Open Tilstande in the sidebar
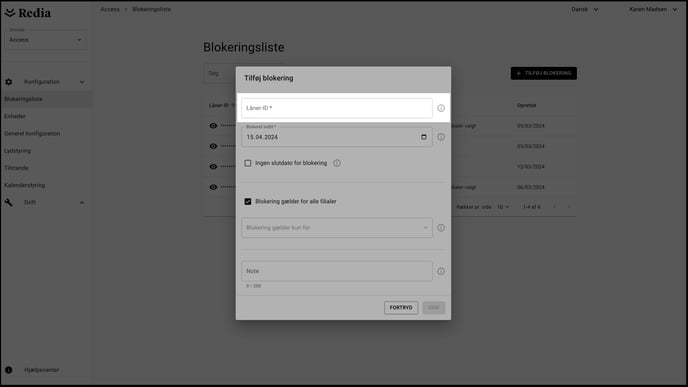 tap(16, 168)
